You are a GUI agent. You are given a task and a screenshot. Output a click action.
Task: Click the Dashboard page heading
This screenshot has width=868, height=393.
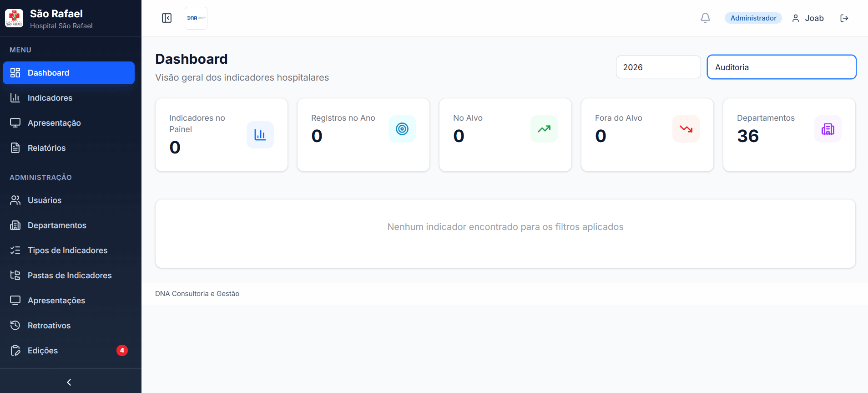(x=192, y=59)
